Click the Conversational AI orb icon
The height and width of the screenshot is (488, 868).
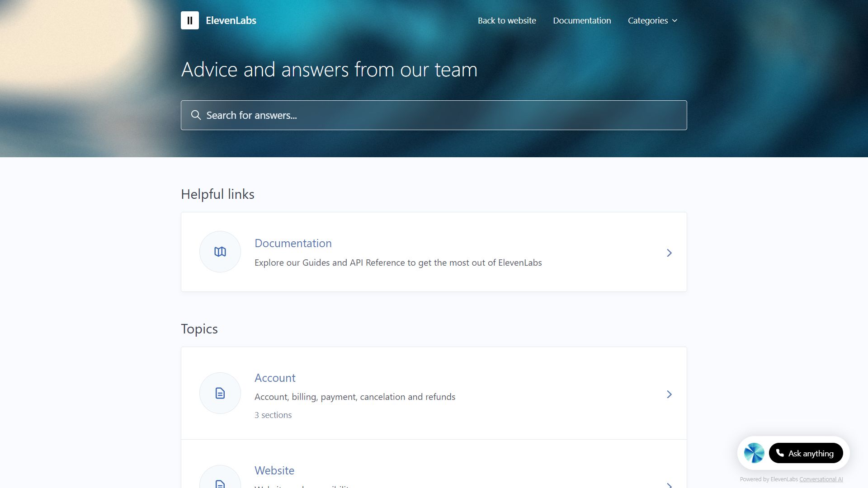[x=754, y=452]
